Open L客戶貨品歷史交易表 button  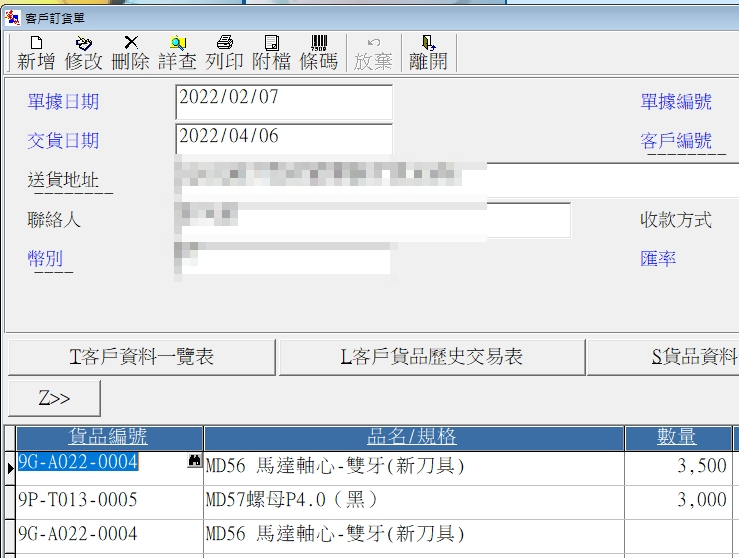(x=432, y=357)
